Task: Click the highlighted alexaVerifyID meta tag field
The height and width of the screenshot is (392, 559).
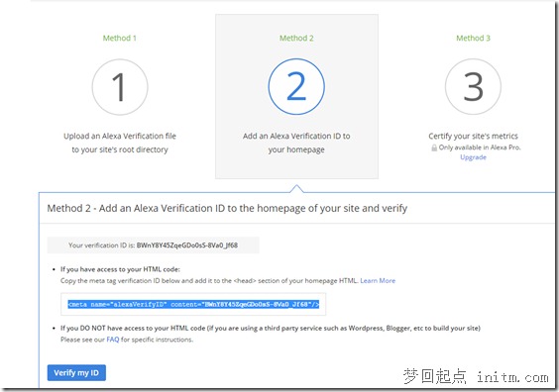Action: click(x=193, y=304)
